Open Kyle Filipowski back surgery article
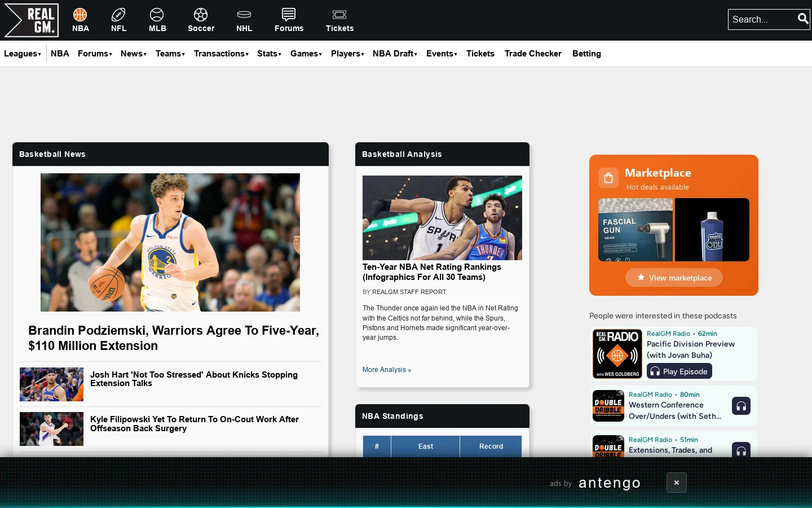Image resolution: width=812 pixels, height=508 pixels. point(195,424)
